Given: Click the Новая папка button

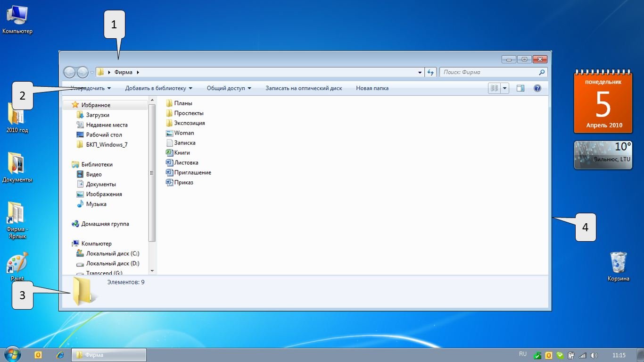Looking at the screenshot, I should (x=372, y=88).
